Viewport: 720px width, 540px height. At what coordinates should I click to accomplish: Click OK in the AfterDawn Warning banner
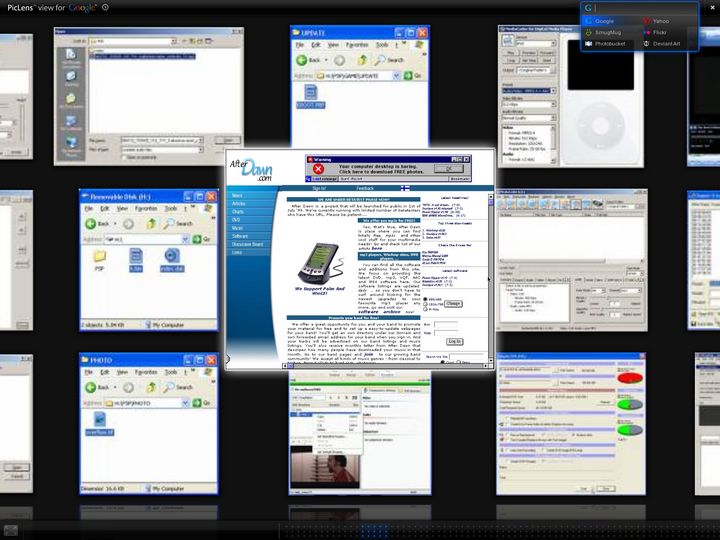(449, 169)
